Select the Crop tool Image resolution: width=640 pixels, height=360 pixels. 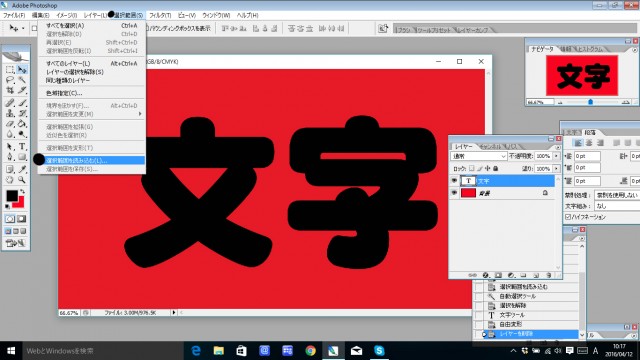click(10, 90)
